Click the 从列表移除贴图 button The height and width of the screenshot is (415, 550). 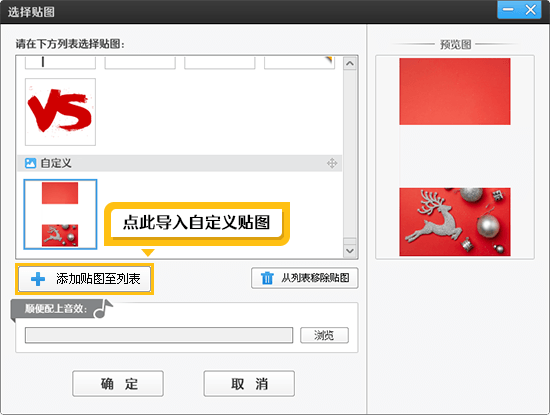click(304, 278)
